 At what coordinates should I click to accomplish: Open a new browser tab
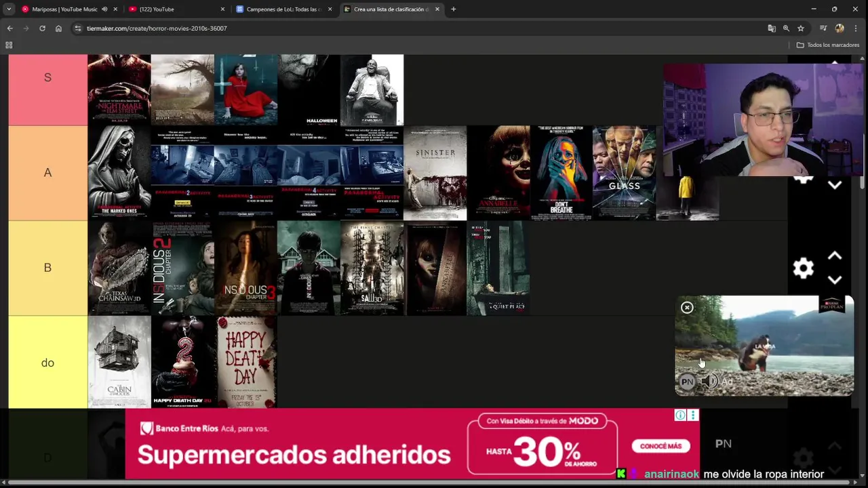453,9
